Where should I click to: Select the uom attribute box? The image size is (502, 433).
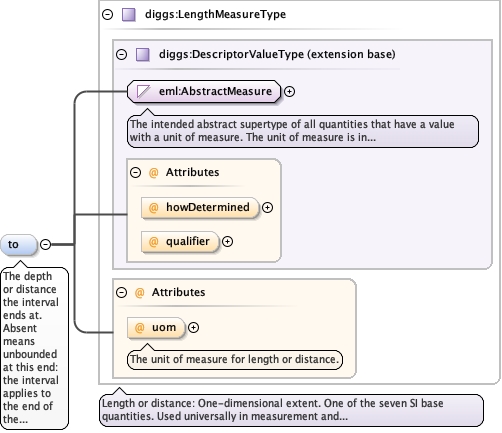pyautogui.click(x=156, y=328)
